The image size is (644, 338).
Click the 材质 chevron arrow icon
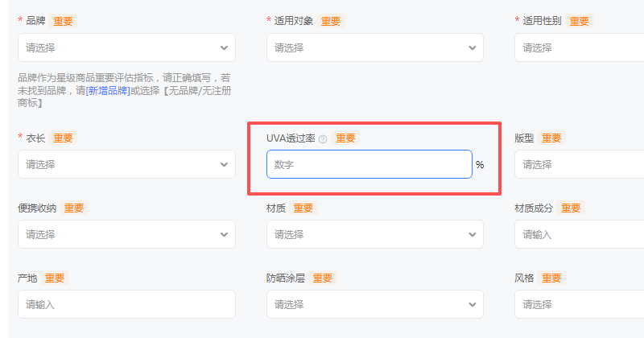[472, 235]
